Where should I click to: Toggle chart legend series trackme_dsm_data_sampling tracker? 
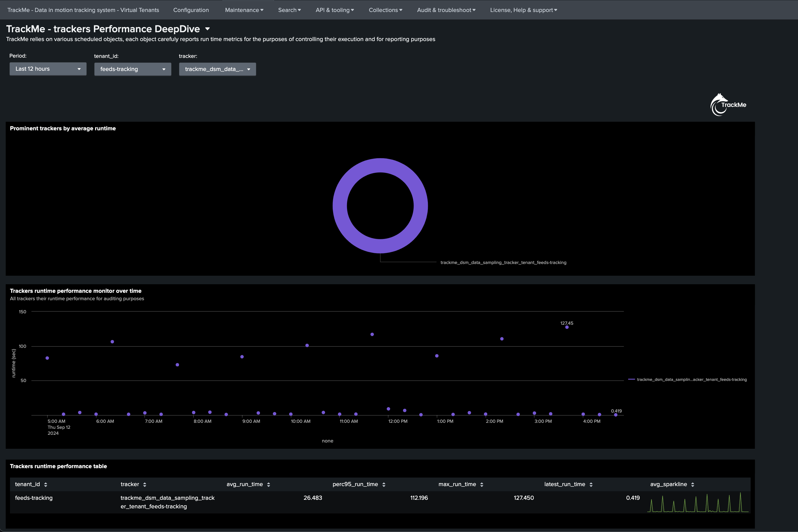[x=688, y=380]
